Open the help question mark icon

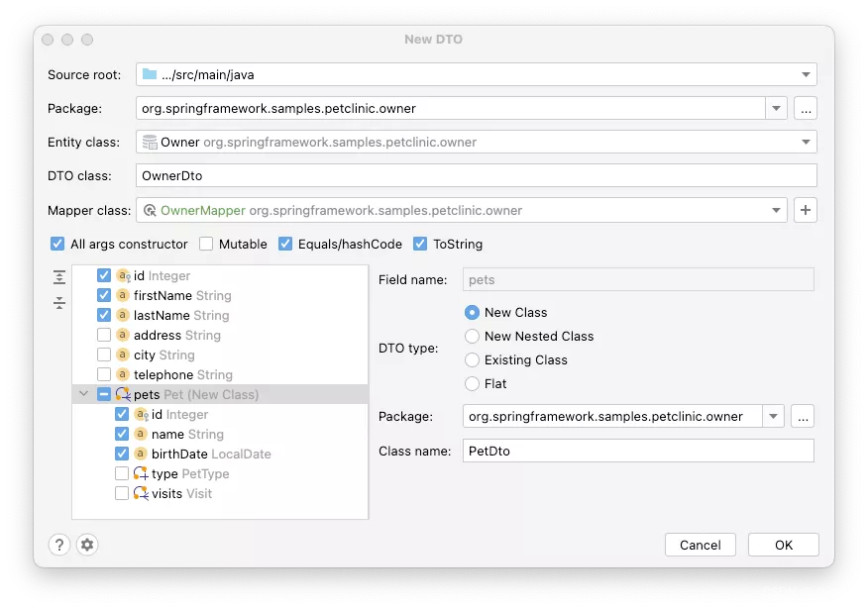click(x=59, y=545)
